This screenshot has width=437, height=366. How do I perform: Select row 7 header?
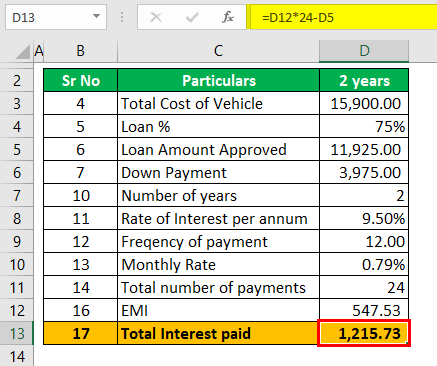tap(17, 195)
